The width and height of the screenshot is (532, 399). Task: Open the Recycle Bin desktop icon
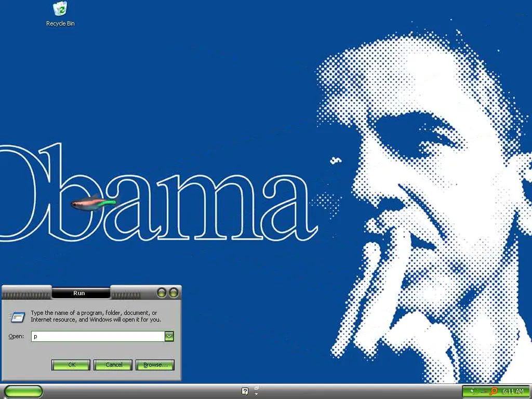(60, 14)
